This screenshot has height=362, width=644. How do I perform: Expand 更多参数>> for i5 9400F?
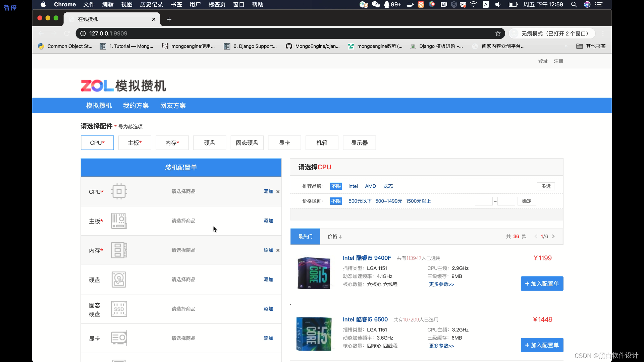pyautogui.click(x=441, y=285)
